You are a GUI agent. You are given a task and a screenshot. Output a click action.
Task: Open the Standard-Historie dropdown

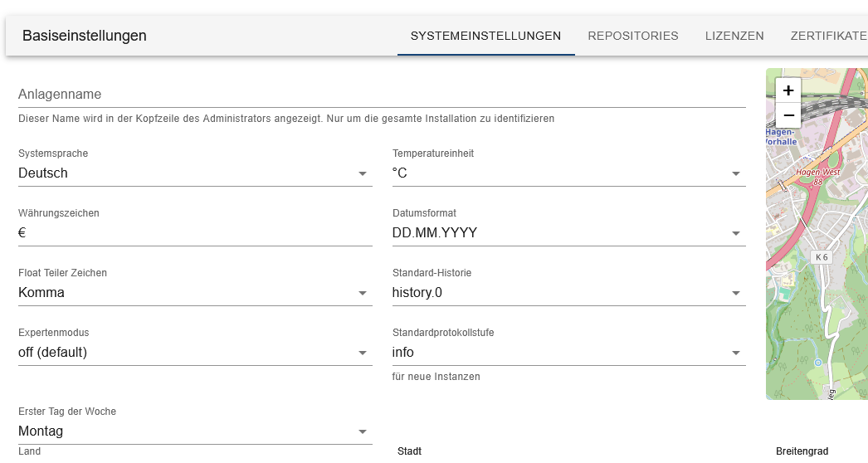(568, 293)
